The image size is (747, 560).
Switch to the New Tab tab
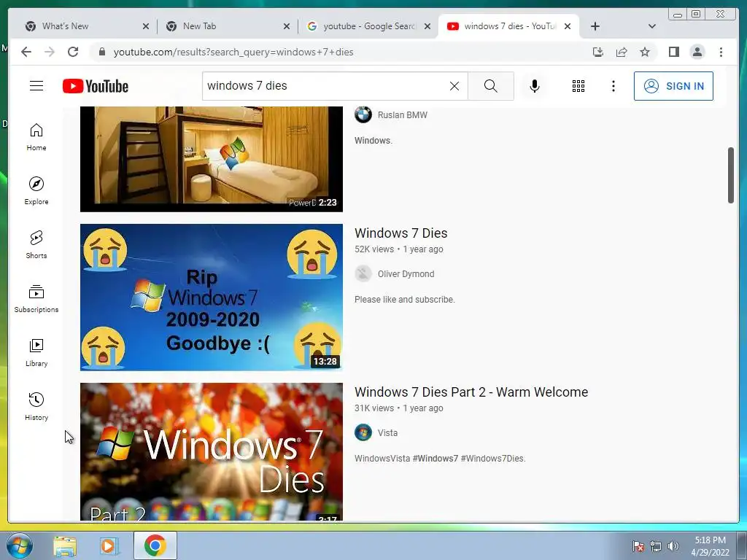click(x=224, y=26)
